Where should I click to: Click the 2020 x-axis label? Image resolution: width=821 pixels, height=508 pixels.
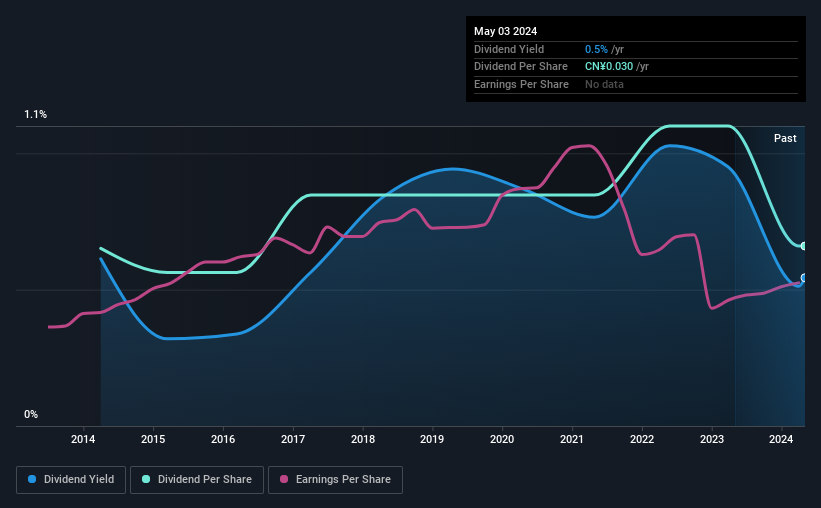point(502,439)
